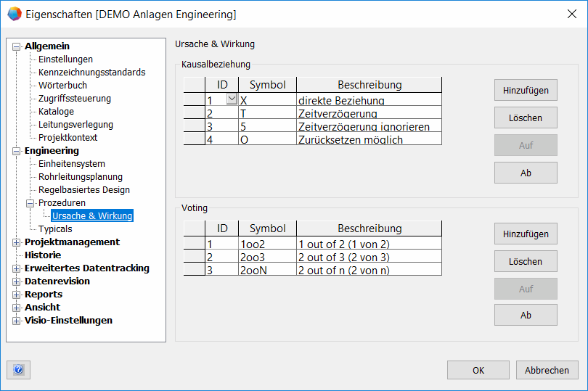This screenshot has height=391, width=588.
Task: Select the Typicals tree entry
Action: click(55, 229)
